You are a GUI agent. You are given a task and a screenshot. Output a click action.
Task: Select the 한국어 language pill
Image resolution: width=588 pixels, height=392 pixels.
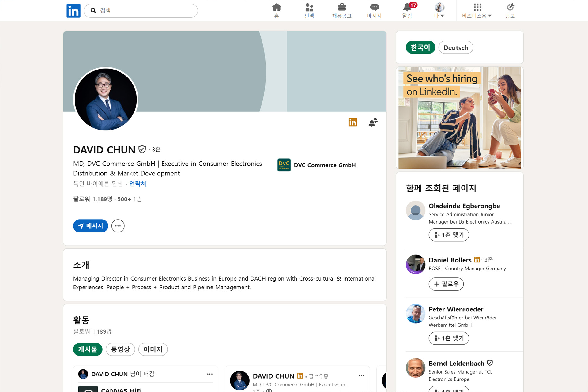click(x=420, y=47)
